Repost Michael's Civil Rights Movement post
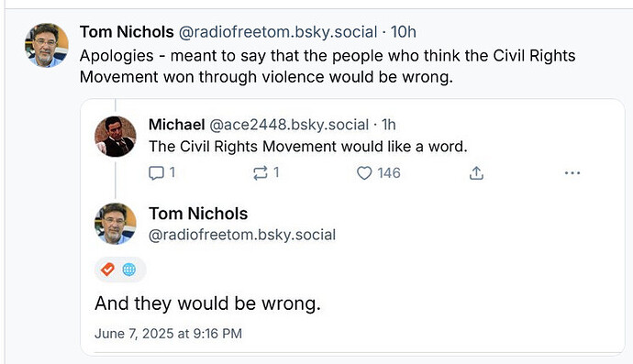 [x=260, y=173]
